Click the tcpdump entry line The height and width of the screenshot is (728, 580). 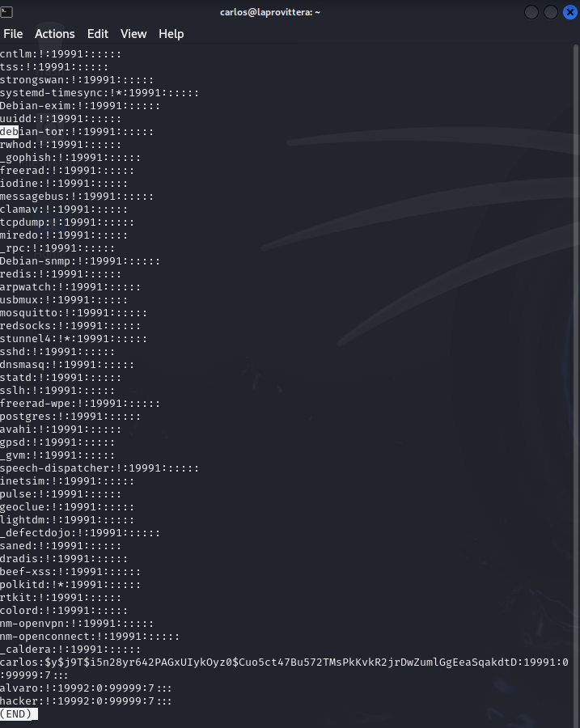67,222
